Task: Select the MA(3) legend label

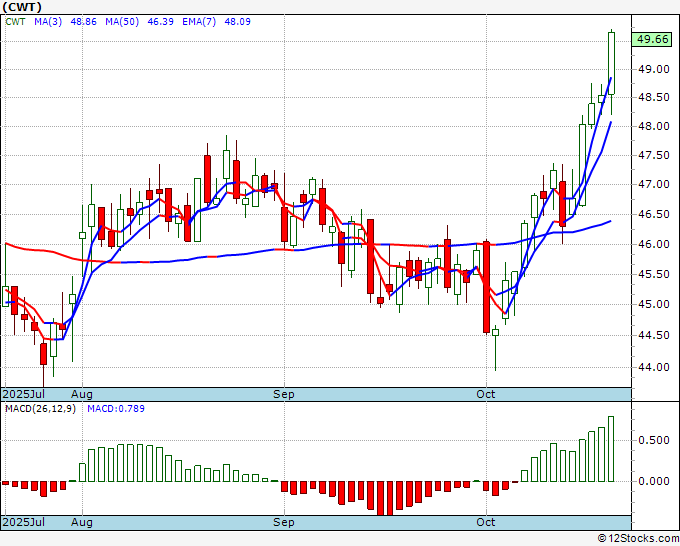Action: pos(48,22)
